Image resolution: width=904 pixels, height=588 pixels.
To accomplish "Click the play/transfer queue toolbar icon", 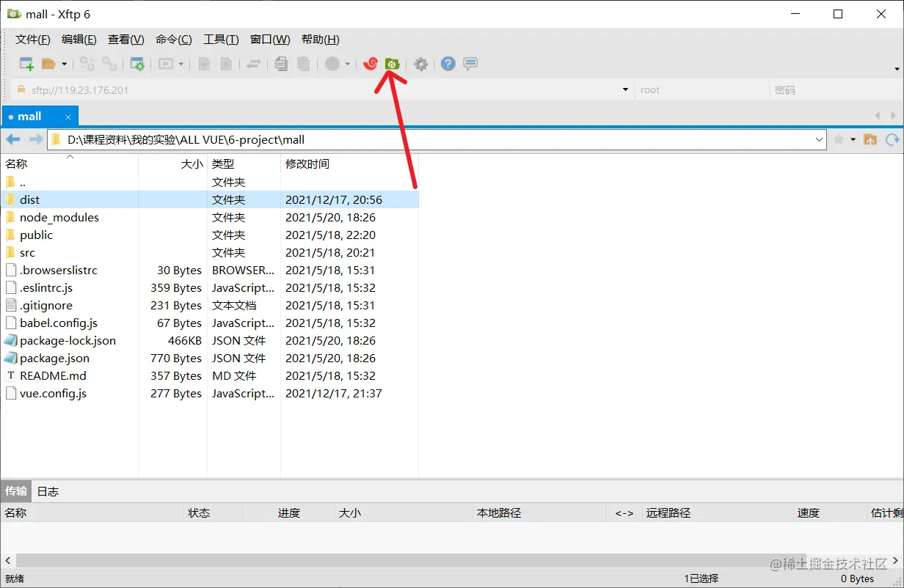I will pos(167,64).
